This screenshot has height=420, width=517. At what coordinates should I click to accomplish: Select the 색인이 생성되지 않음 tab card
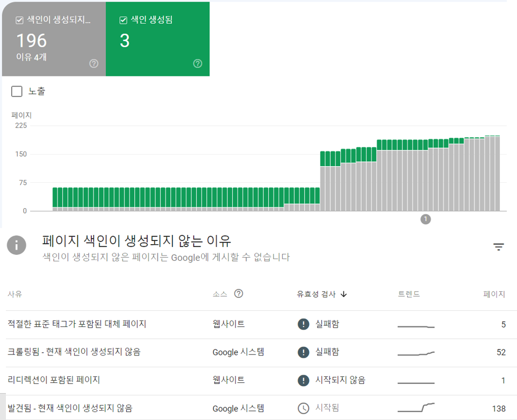point(54,39)
